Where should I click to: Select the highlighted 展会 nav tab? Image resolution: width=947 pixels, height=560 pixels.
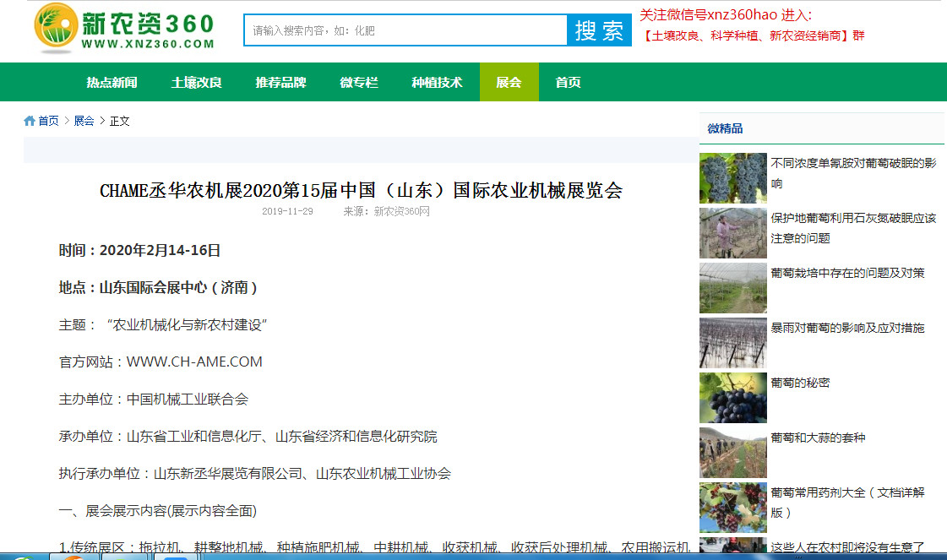(x=509, y=82)
